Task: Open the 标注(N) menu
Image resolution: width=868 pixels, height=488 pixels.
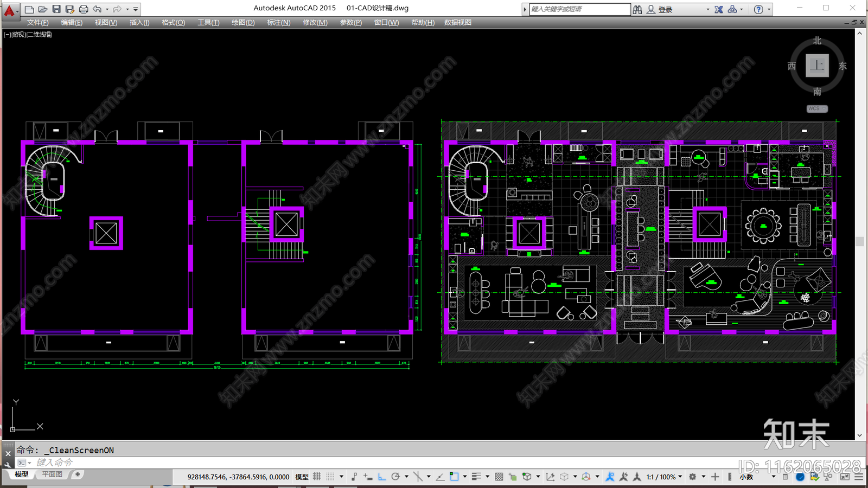Action: click(279, 23)
